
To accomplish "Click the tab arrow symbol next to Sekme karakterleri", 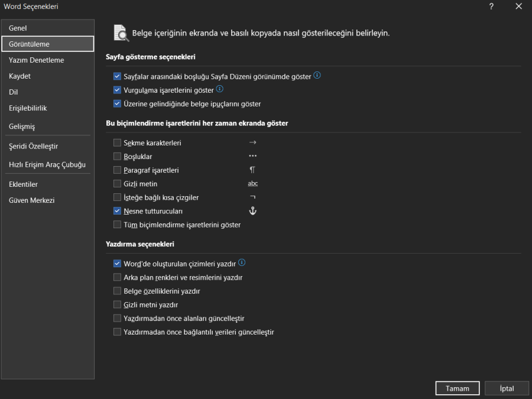I will [252, 142].
